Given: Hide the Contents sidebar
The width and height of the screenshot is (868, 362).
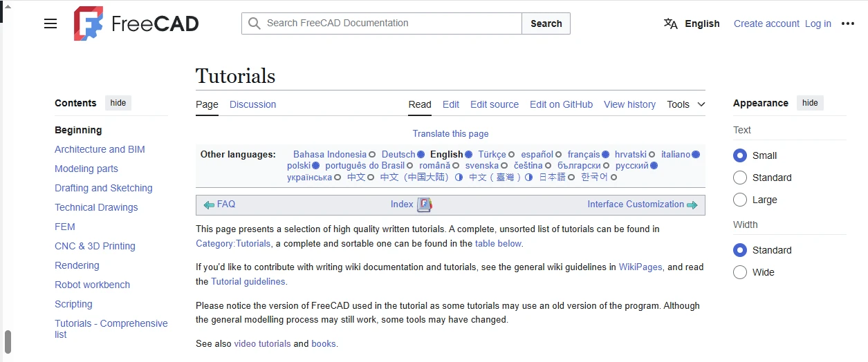Looking at the screenshot, I should (118, 103).
